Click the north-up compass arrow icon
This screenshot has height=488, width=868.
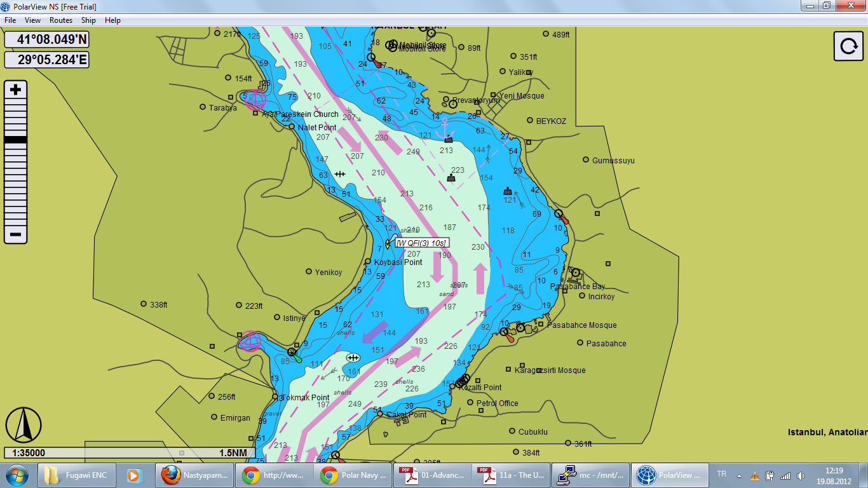pyautogui.click(x=24, y=425)
